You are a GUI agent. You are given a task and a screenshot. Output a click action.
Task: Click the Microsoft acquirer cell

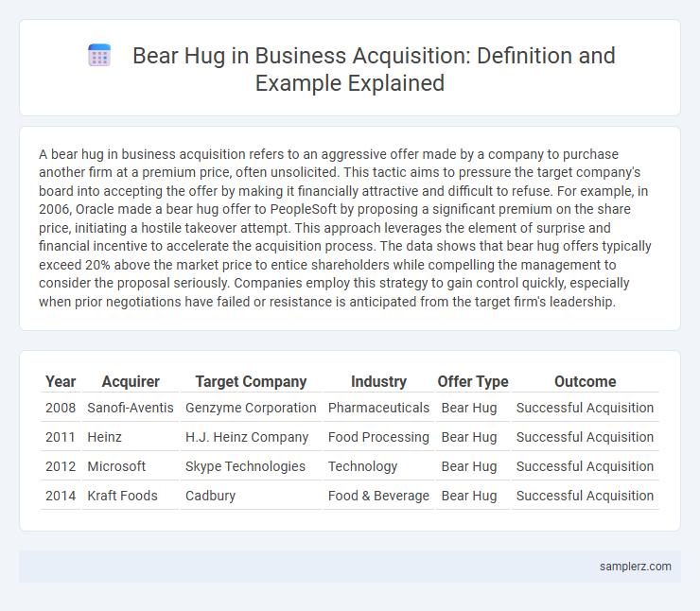pos(131,466)
